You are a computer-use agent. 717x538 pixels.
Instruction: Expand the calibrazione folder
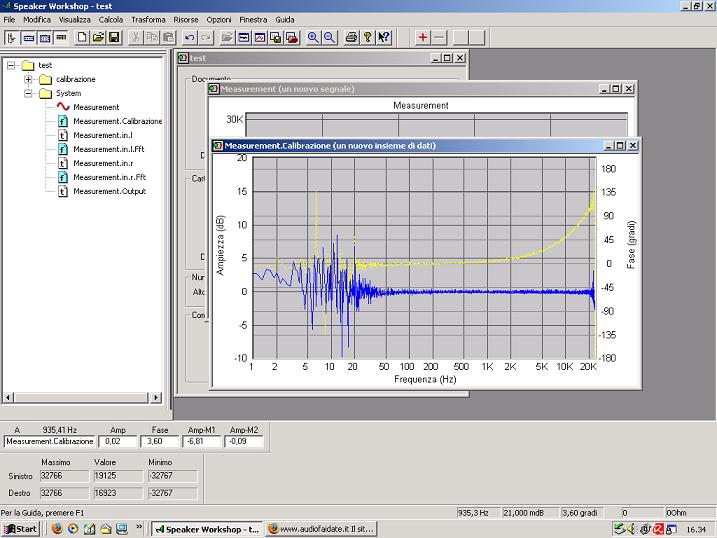28,80
